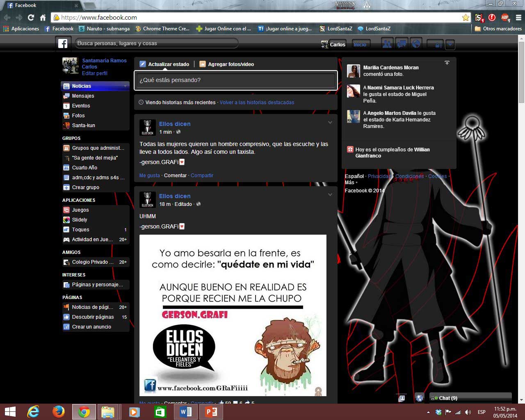Open Naruto - submanga bookmark
Viewport: 525px width, 420px height.
pos(104,29)
